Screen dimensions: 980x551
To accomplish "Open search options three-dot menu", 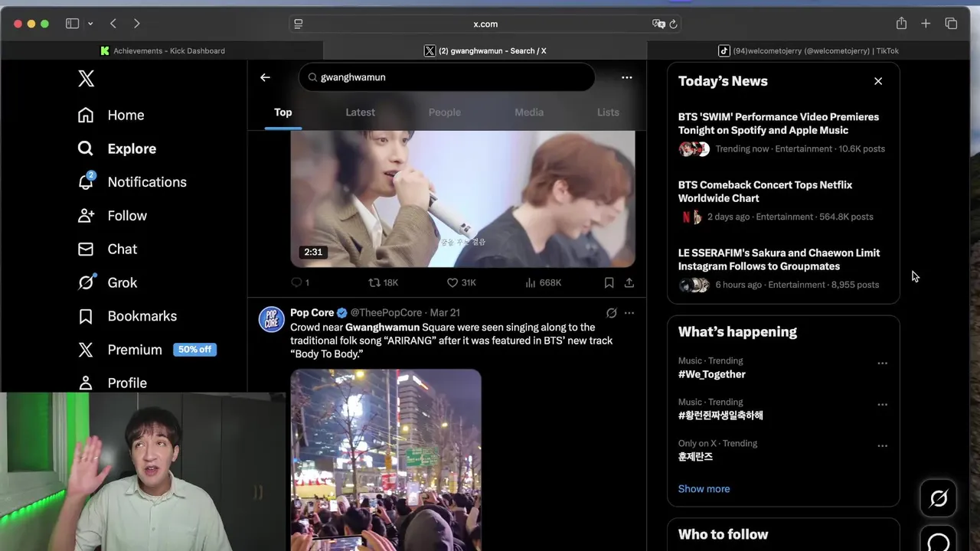I will pos(626,77).
